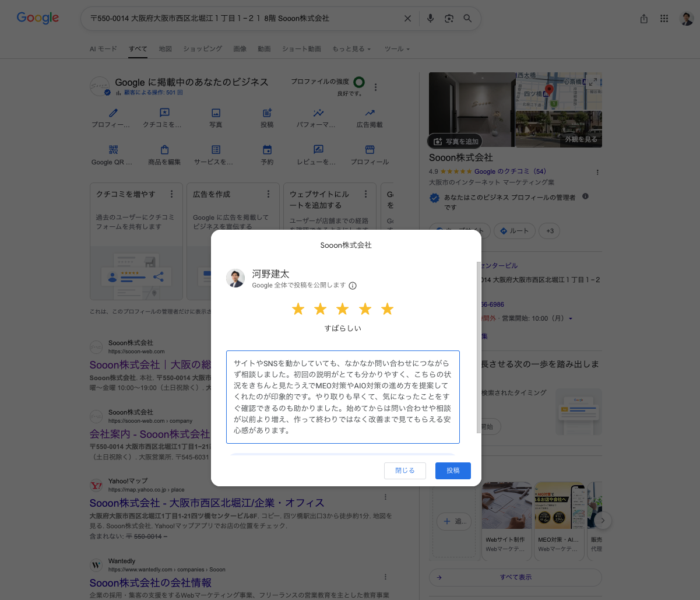Expand the ツール dropdown
The image size is (700, 600).
tap(397, 49)
